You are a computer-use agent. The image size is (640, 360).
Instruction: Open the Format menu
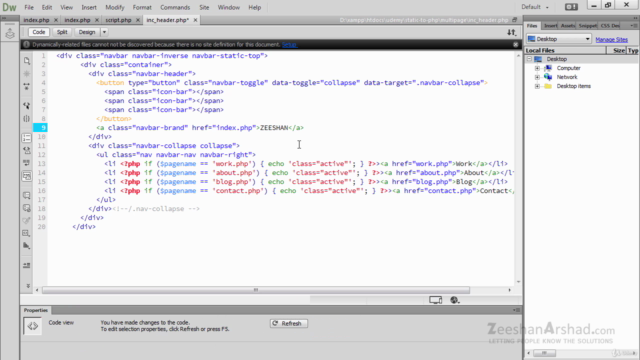pos(142,7)
